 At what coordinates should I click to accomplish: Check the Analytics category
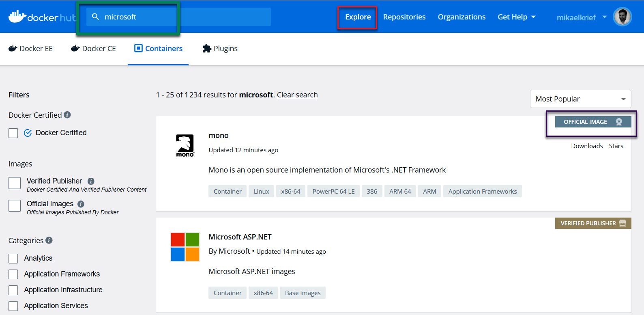click(13, 259)
